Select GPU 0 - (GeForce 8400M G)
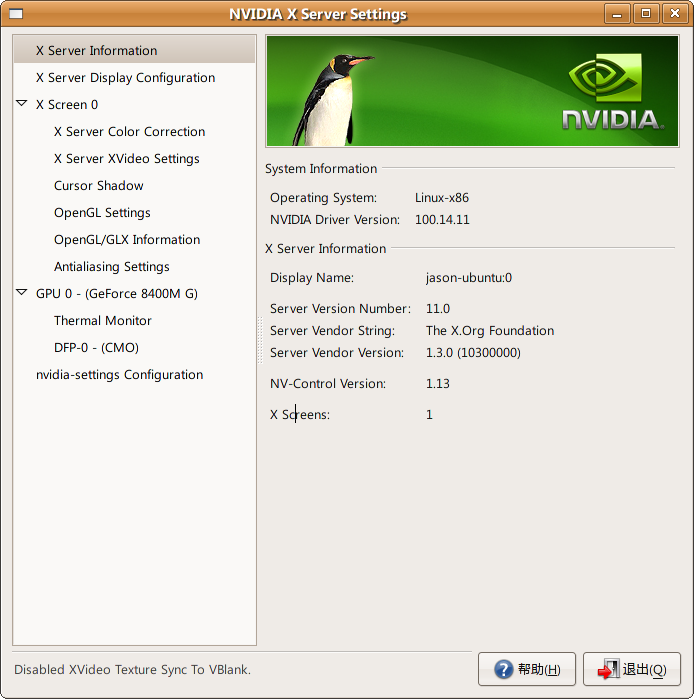Screen dimensions: 694x699 (x=117, y=294)
